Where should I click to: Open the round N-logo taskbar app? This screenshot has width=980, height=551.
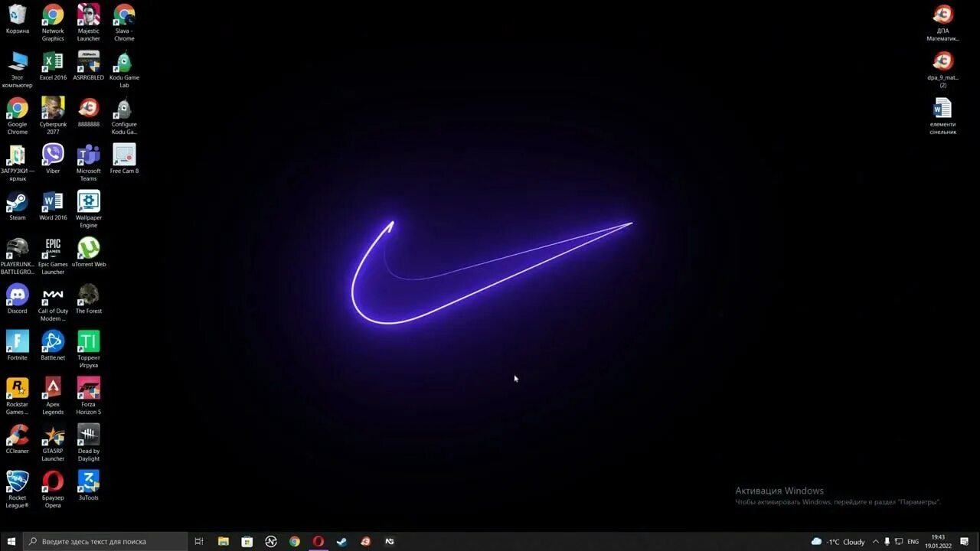click(x=271, y=541)
